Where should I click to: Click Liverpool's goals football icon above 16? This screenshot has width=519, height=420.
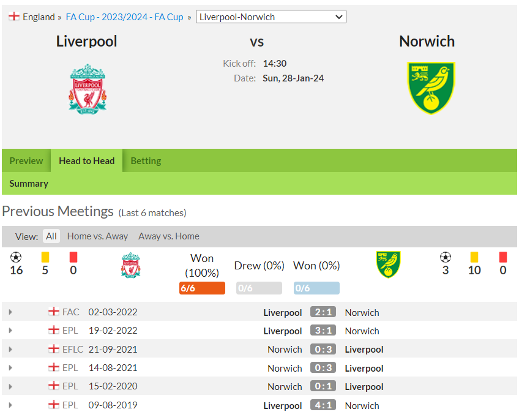[x=16, y=257]
